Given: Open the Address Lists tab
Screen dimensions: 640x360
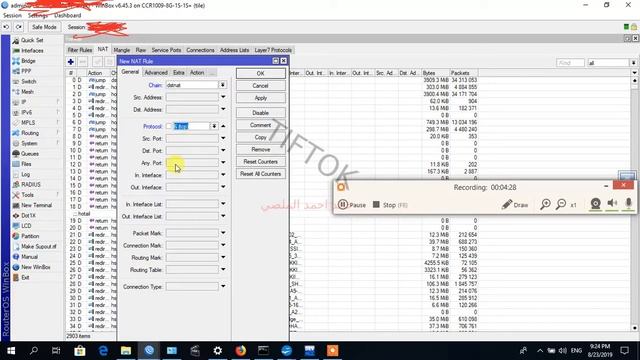Looking at the screenshot, I should click(234, 50).
